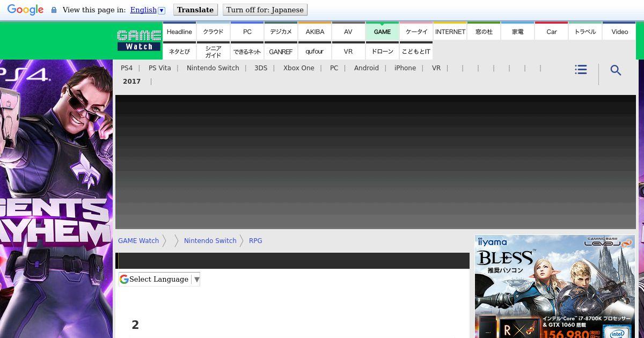Go to the AKIBA tab
Viewport: 644px width, 338px height.
coord(315,31)
